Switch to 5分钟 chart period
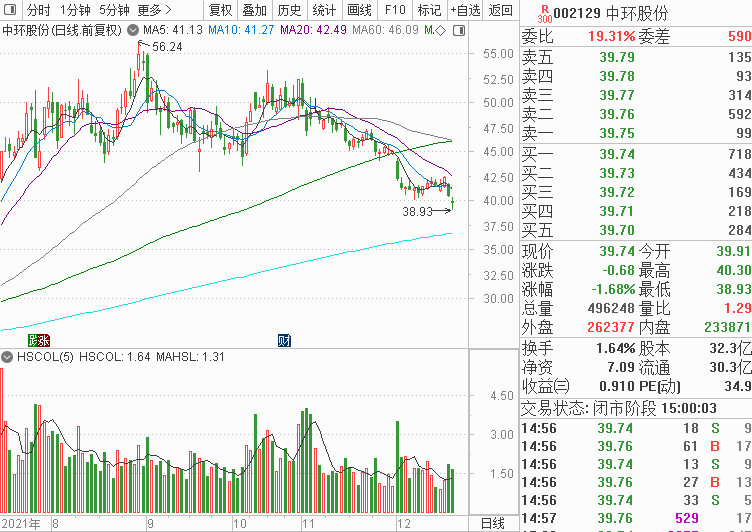This screenshot has height=532, width=752. click(x=114, y=10)
